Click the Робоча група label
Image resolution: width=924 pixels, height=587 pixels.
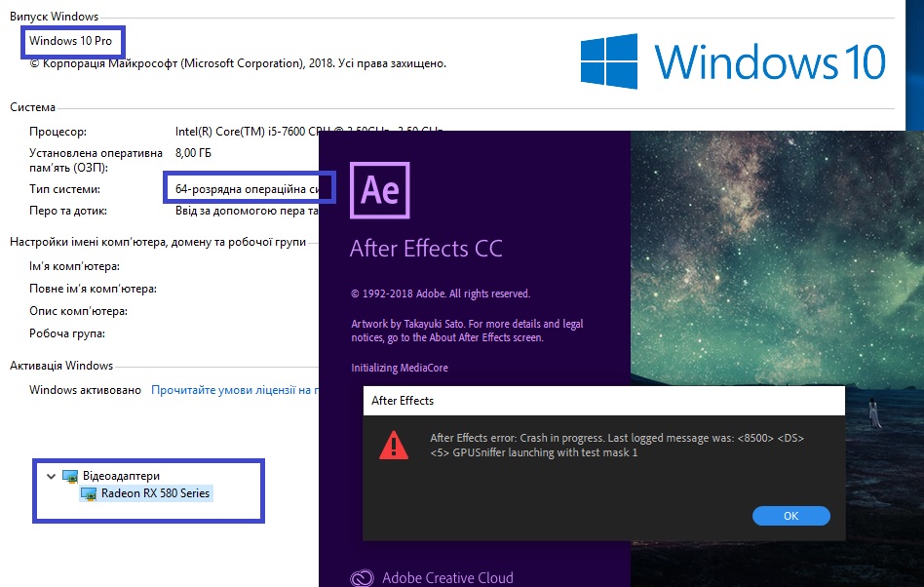coord(67,333)
